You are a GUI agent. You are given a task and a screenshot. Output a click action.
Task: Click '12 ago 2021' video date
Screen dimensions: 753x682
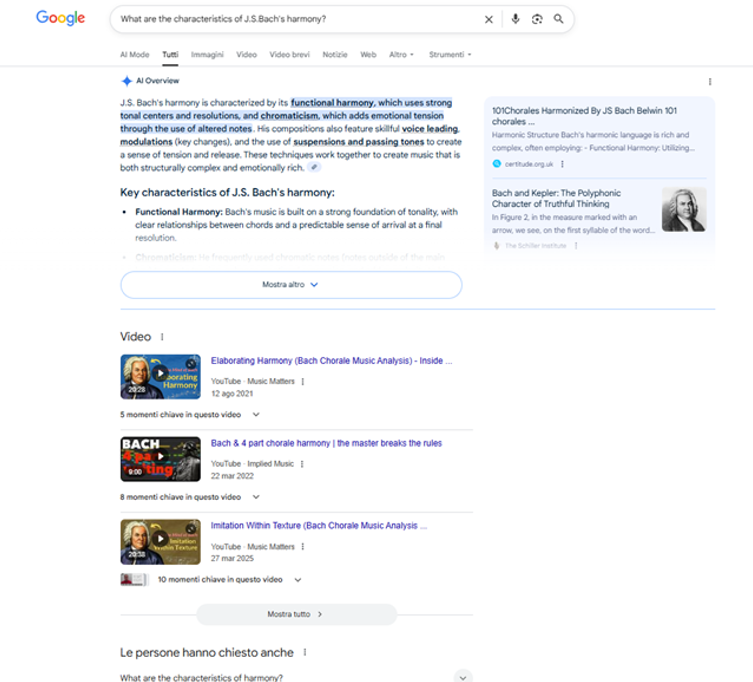coord(232,394)
